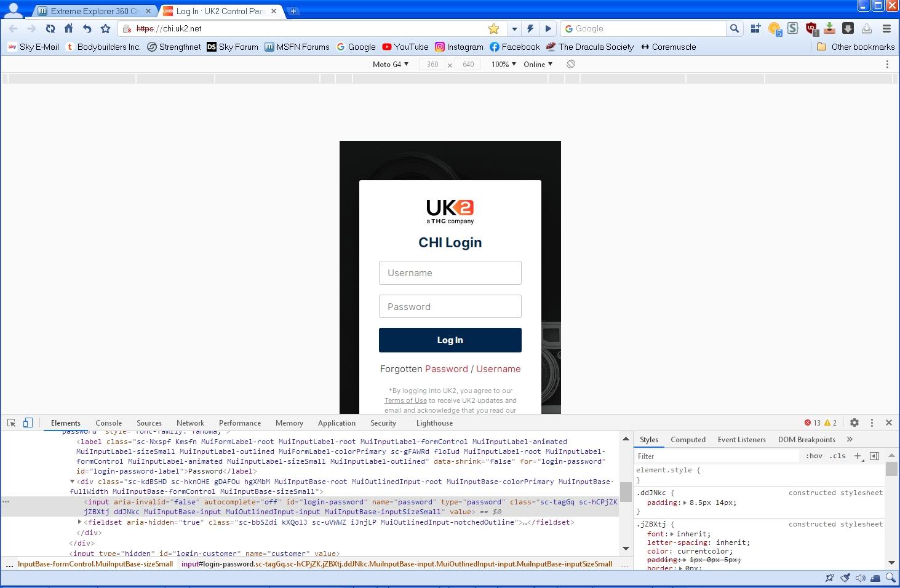
Task: Collapse the div MuiInputBase-root node
Action: (72, 482)
